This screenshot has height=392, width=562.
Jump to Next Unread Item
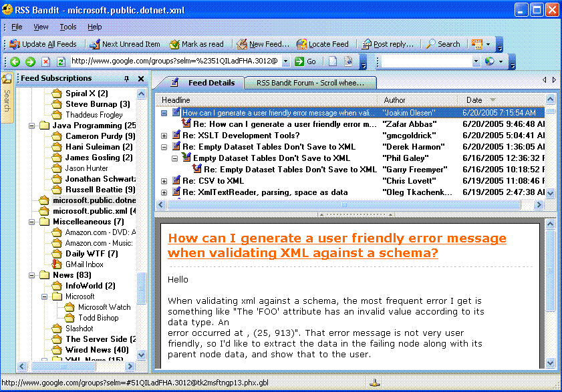pos(125,44)
